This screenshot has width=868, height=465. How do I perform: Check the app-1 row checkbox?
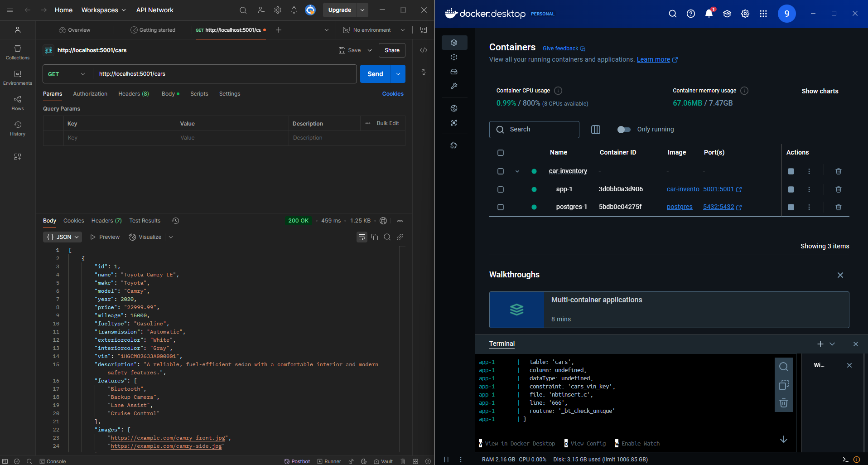[501, 189]
